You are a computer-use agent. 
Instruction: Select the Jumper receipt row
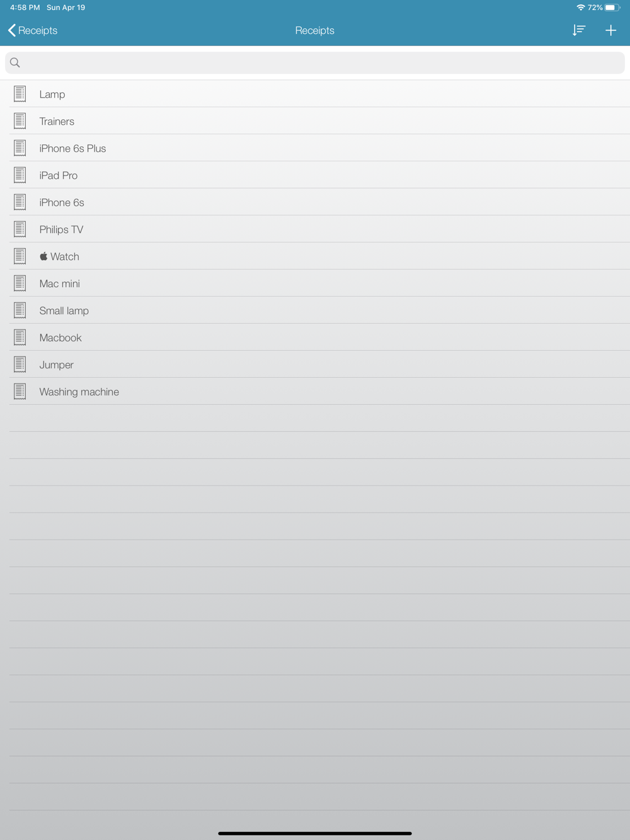tap(319, 365)
